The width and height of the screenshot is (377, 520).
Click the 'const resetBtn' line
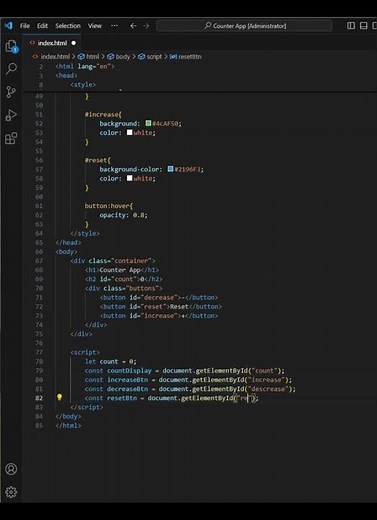coord(172,398)
